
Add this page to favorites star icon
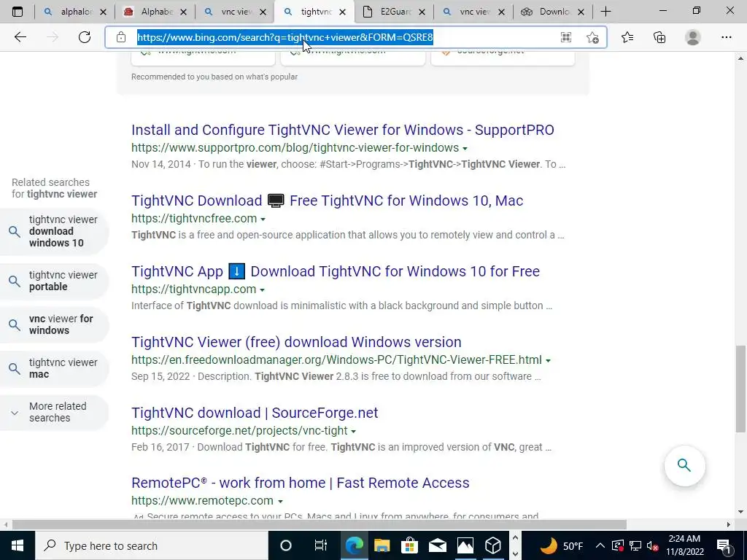click(592, 37)
